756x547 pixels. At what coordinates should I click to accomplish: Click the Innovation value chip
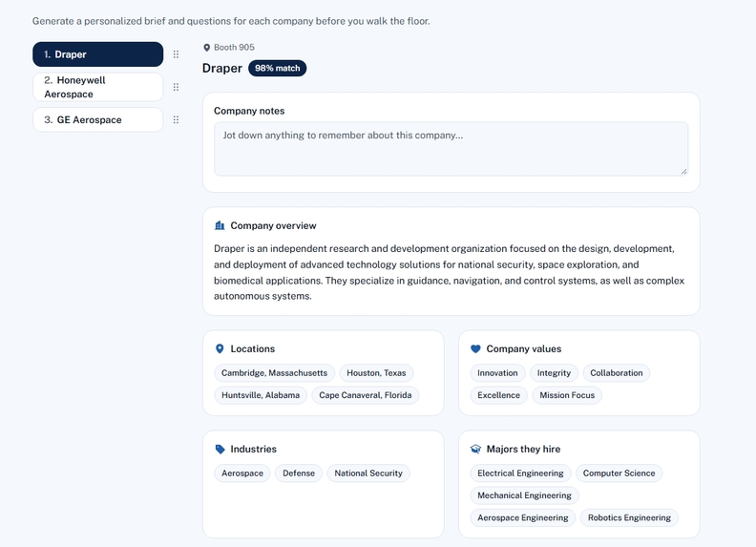(x=497, y=373)
